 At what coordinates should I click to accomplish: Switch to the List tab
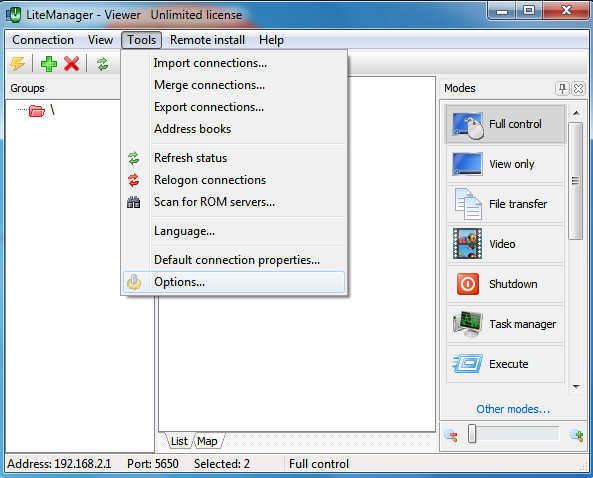179,441
